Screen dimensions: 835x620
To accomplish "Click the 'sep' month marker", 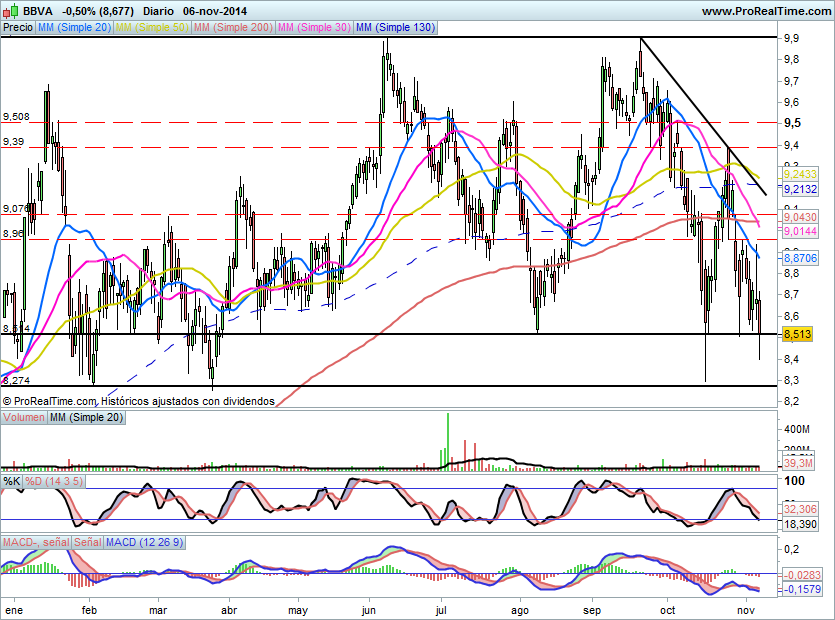I will [592, 610].
